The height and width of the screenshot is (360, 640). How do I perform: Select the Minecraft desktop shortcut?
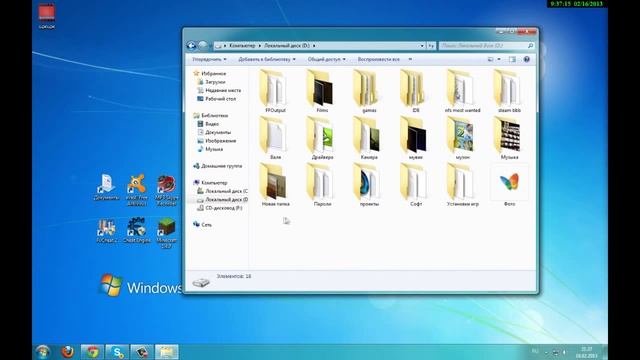point(167,233)
